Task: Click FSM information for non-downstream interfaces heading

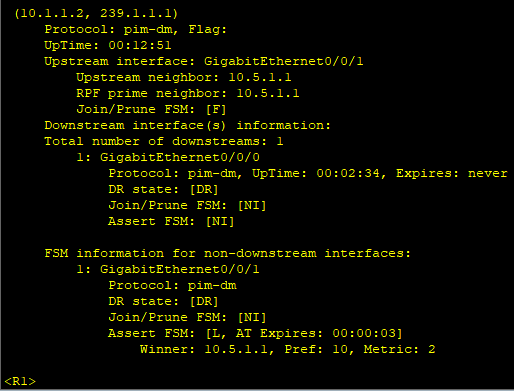Action: click(x=228, y=253)
